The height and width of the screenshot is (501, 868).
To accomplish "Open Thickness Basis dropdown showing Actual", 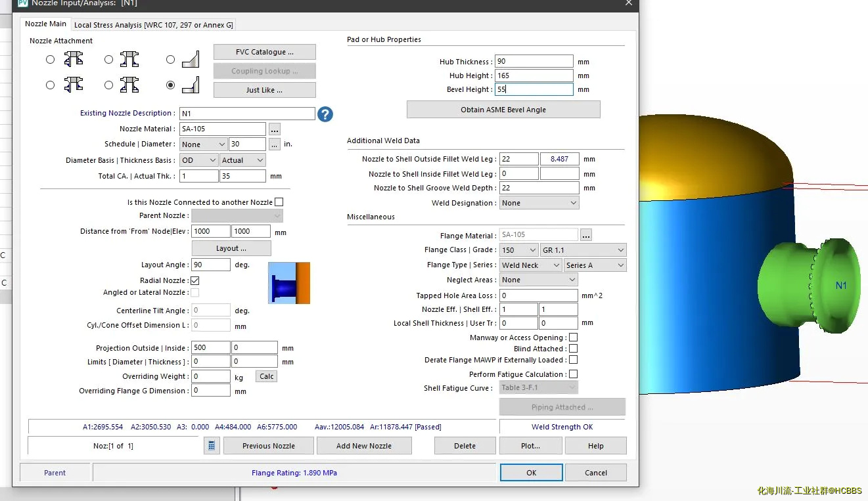I will [x=242, y=160].
